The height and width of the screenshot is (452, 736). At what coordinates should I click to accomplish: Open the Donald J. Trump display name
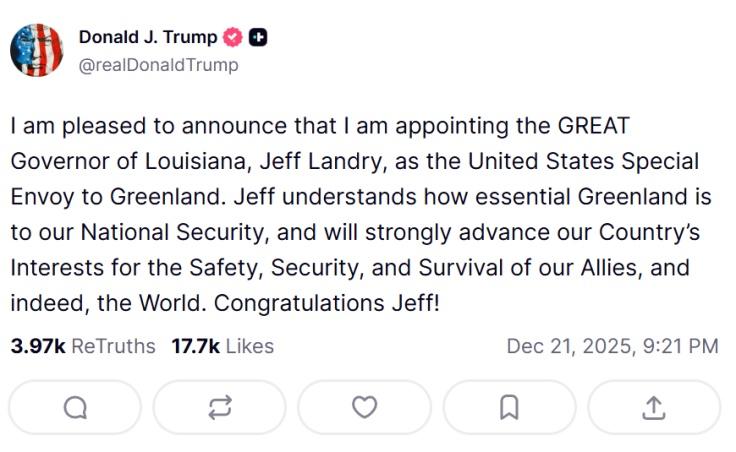pos(148,38)
